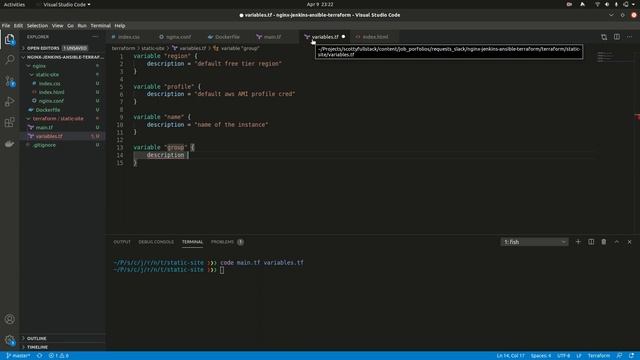The image size is (640, 360).
Task: Open notifications bell in status bar
Action: coord(632,356)
